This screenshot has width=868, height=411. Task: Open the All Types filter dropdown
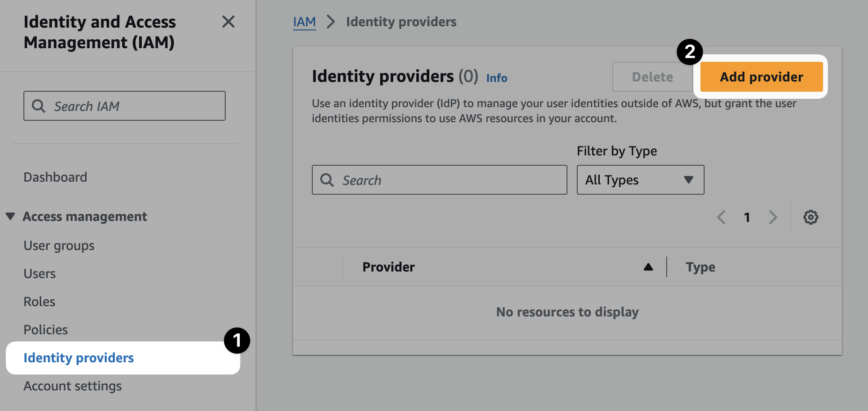pyautogui.click(x=640, y=180)
